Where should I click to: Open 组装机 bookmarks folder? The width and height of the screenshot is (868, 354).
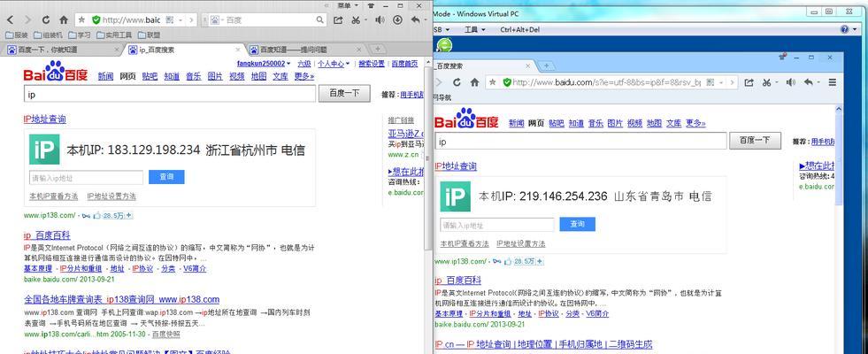(x=48, y=35)
